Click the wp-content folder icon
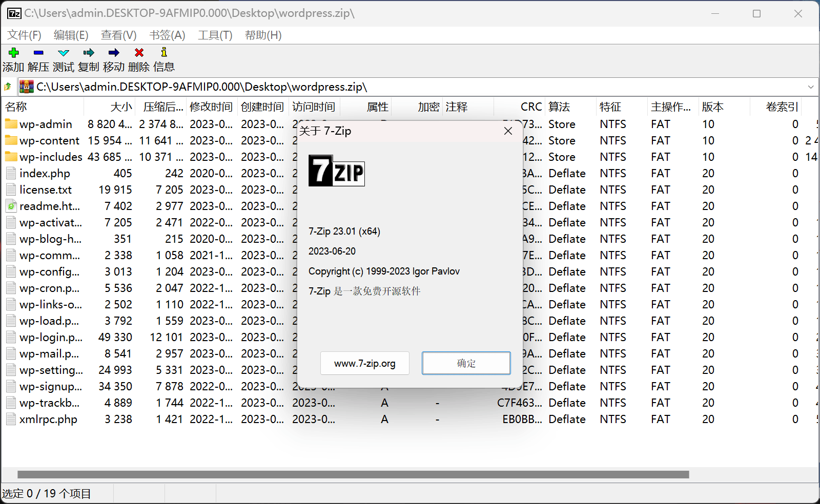This screenshot has width=820, height=504. click(11, 140)
